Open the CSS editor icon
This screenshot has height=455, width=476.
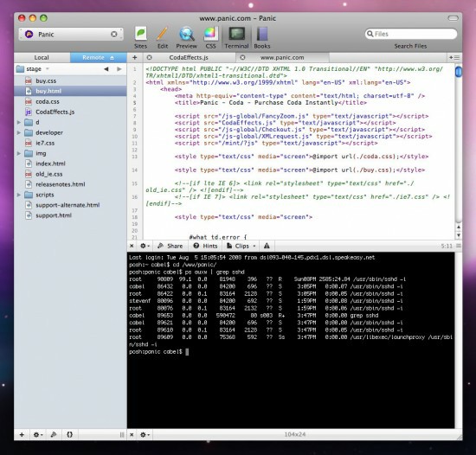tap(210, 34)
